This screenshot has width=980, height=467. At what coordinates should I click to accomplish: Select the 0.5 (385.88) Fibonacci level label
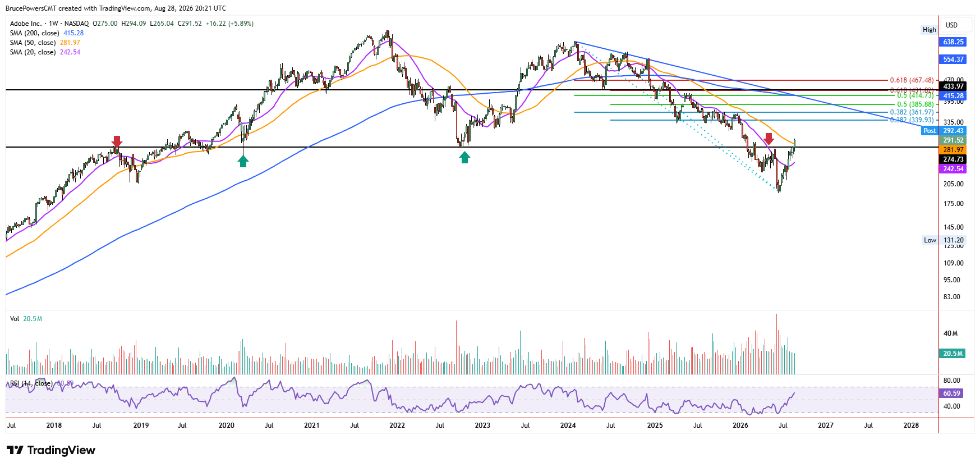click(915, 104)
